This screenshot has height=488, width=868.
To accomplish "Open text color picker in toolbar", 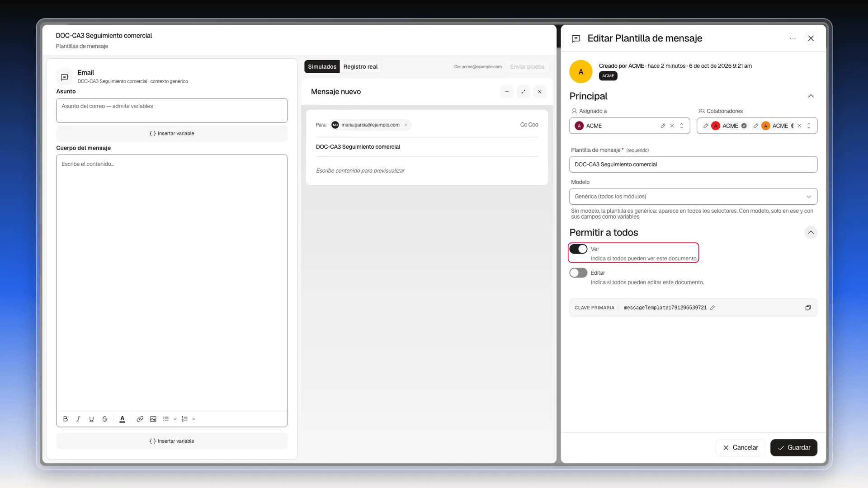I will [122, 419].
